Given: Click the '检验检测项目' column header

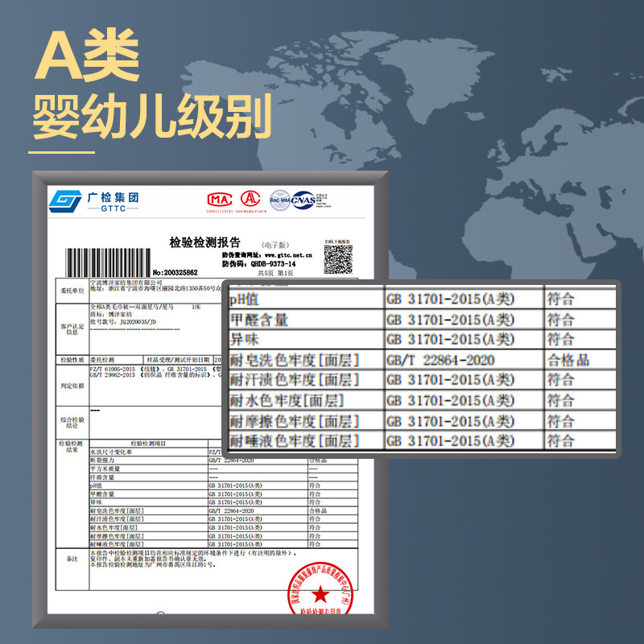Looking at the screenshot, I should click(x=148, y=444).
